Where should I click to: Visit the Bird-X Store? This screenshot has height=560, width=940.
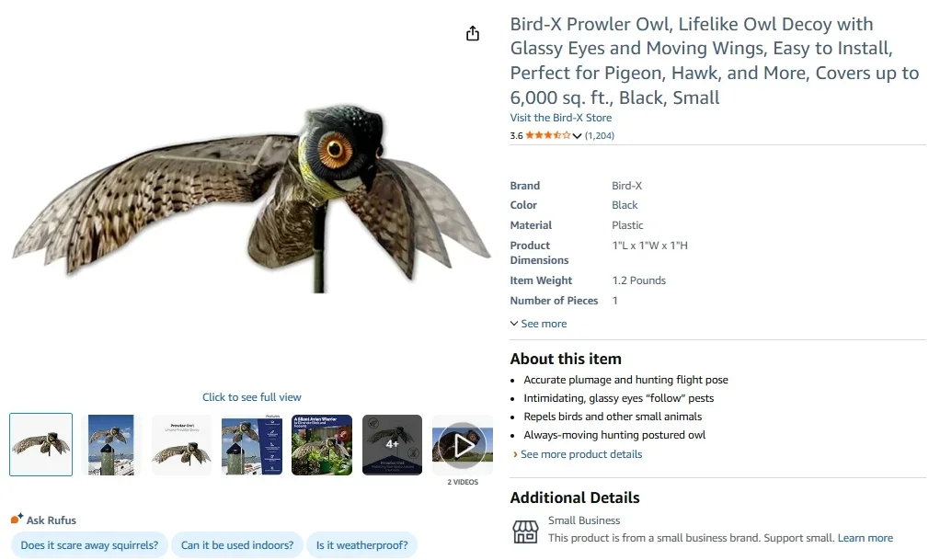tap(560, 117)
